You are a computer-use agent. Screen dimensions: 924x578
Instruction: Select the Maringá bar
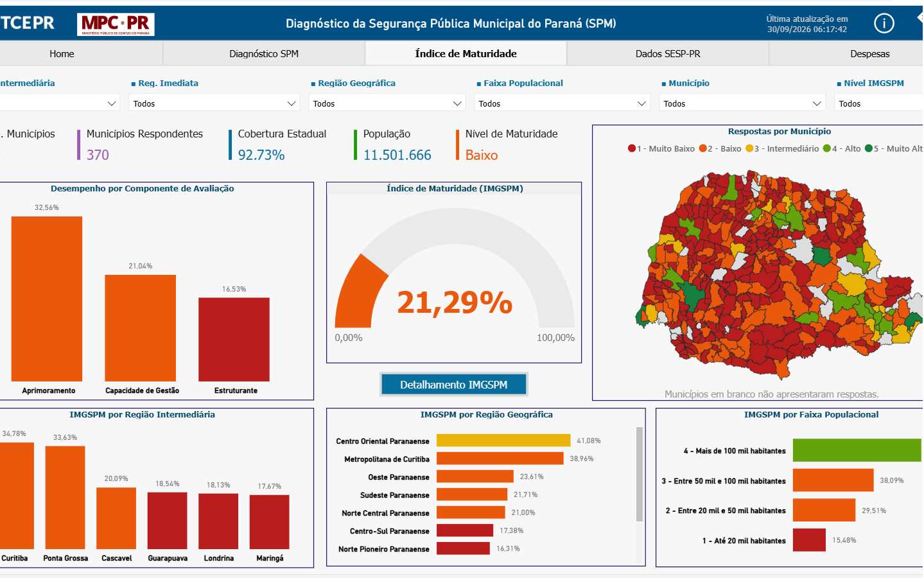tap(270, 522)
